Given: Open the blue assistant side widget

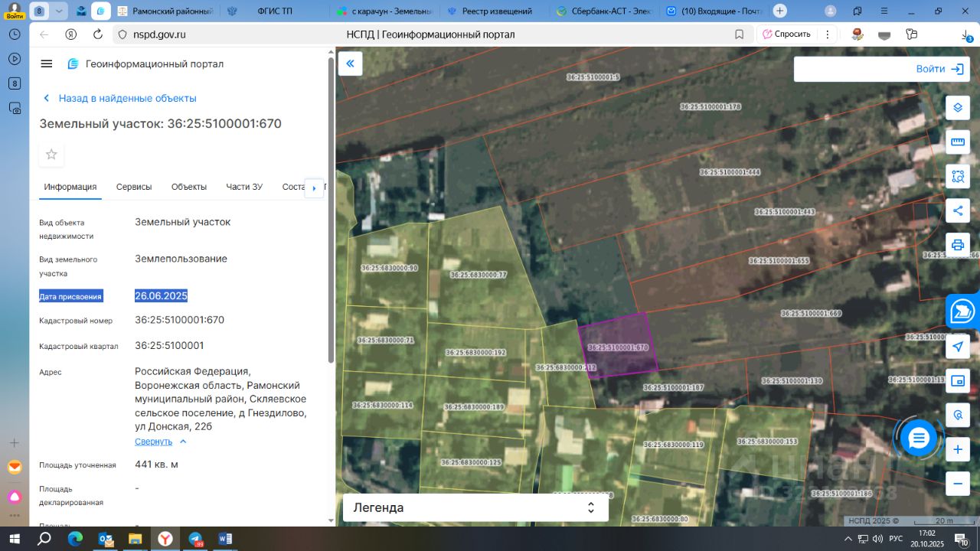Looking at the screenshot, I should click(962, 311).
